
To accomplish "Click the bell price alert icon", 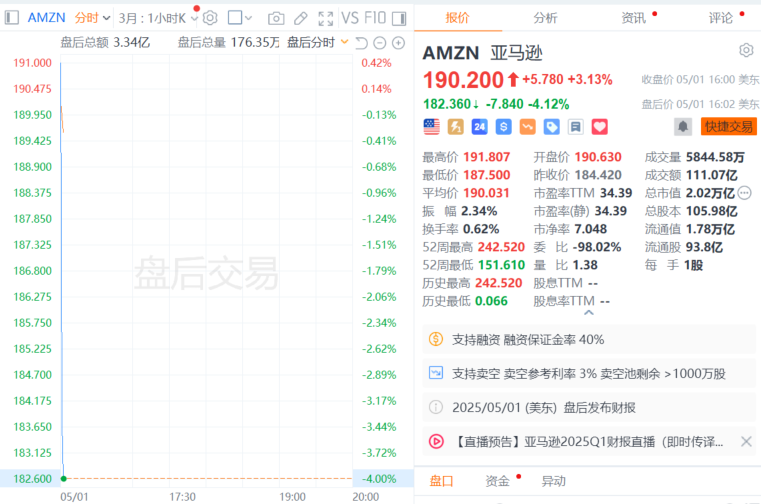I will (683, 126).
